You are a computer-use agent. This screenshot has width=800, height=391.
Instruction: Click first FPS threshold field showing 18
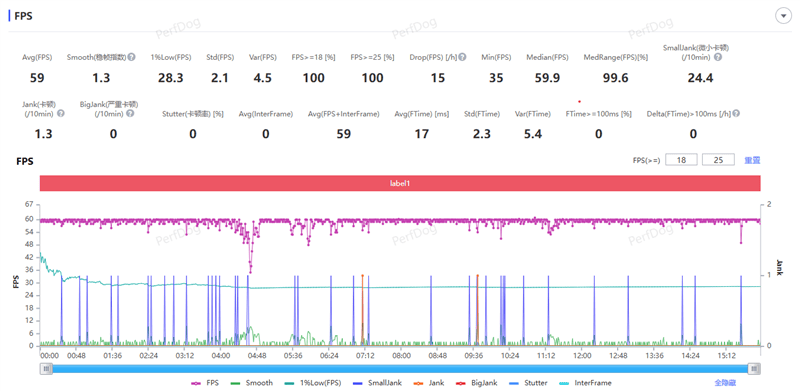pyautogui.click(x=682, y=160)
